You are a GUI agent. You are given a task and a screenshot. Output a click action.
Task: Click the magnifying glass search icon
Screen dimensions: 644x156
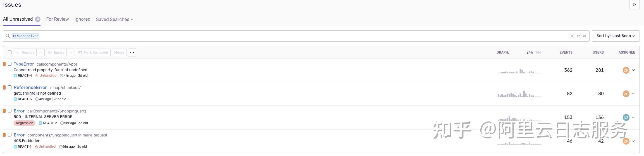[8, 36]
